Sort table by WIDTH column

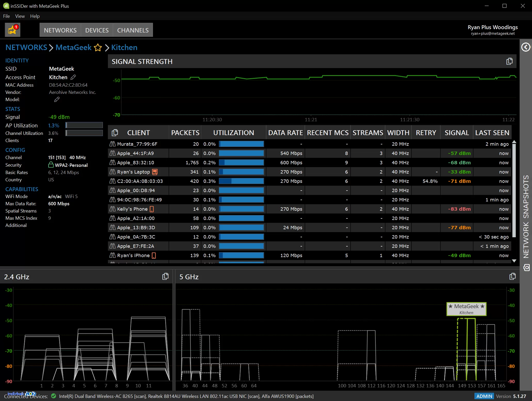tap(398, 133)
